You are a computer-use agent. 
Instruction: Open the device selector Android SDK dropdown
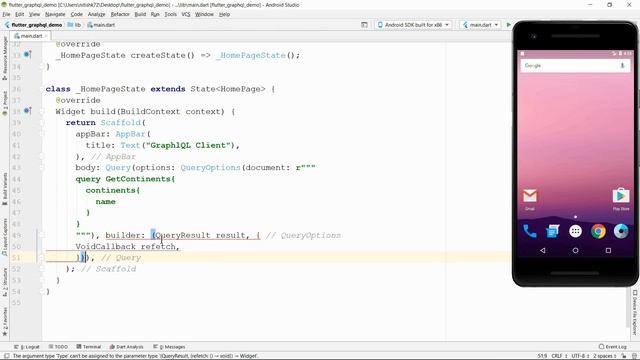(x=413, y=25)
